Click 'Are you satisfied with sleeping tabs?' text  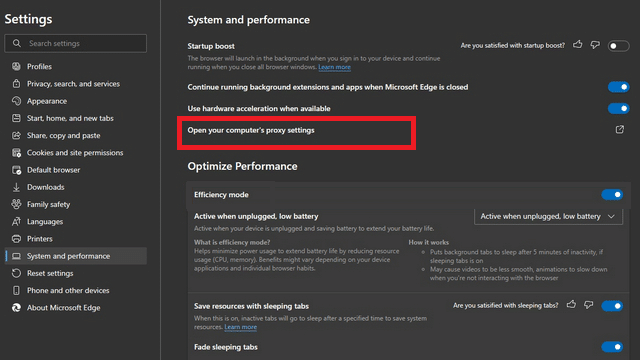[505, 306]
